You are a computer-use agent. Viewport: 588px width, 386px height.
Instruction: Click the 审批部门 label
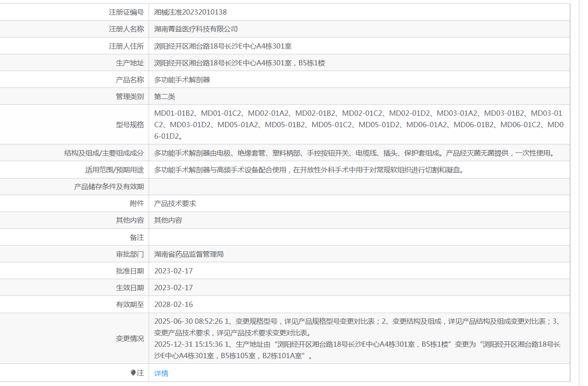[x=130, y=254]
